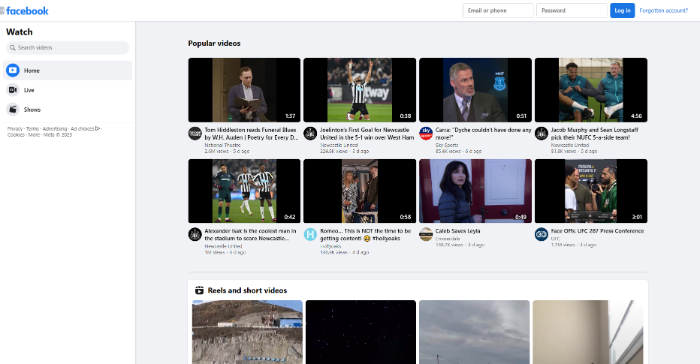Viewport: 700px width, 364px height.
Task: Play the Caleb Saves Leyla thumbnail
Action: [x=475, y=191]
